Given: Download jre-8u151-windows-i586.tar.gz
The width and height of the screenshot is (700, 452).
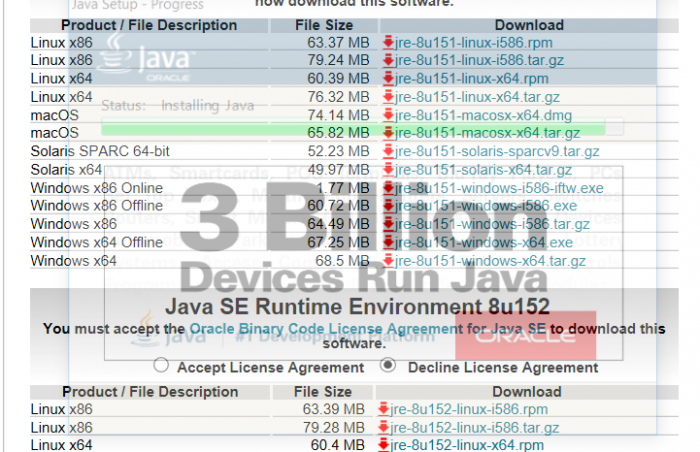Looking at the screenshot, I should click(492, 224).
